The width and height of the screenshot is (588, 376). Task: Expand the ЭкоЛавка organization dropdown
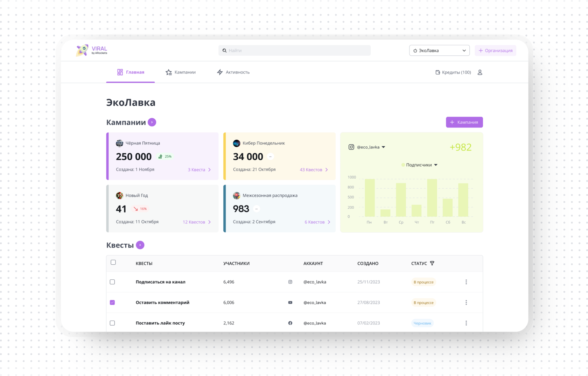[439, 50]
